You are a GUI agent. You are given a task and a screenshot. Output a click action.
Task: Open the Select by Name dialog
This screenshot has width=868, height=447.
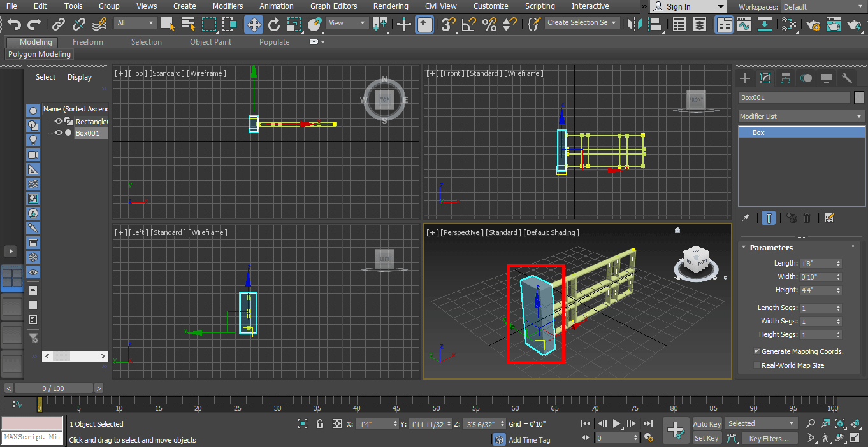coord(189,25)
